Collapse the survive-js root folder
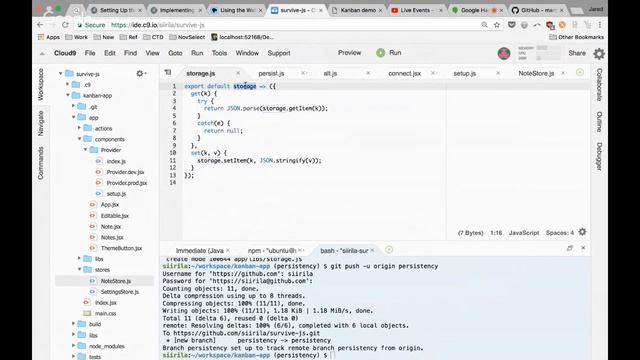This screenshot has height=360, width=640. [x=60, y=73]
